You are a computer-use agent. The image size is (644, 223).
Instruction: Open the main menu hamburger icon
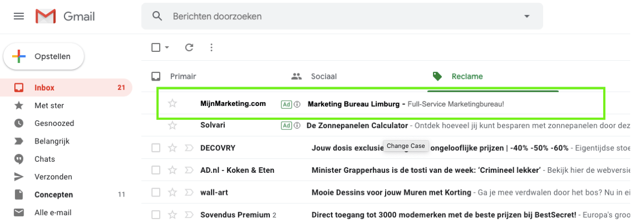tap(19, 17)
